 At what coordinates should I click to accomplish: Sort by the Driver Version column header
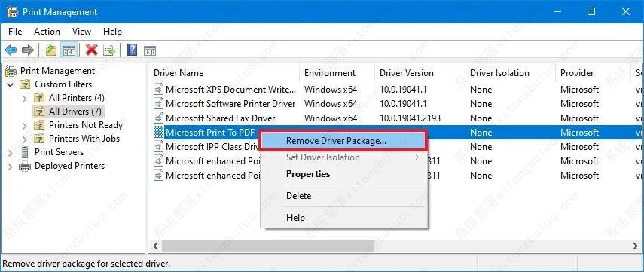pyautogui.click(x=420, y=73)
